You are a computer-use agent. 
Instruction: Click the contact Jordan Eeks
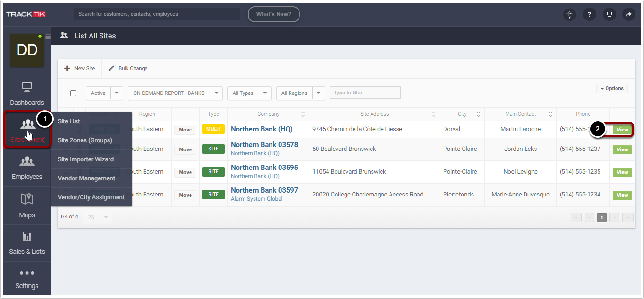click(520, 149)
